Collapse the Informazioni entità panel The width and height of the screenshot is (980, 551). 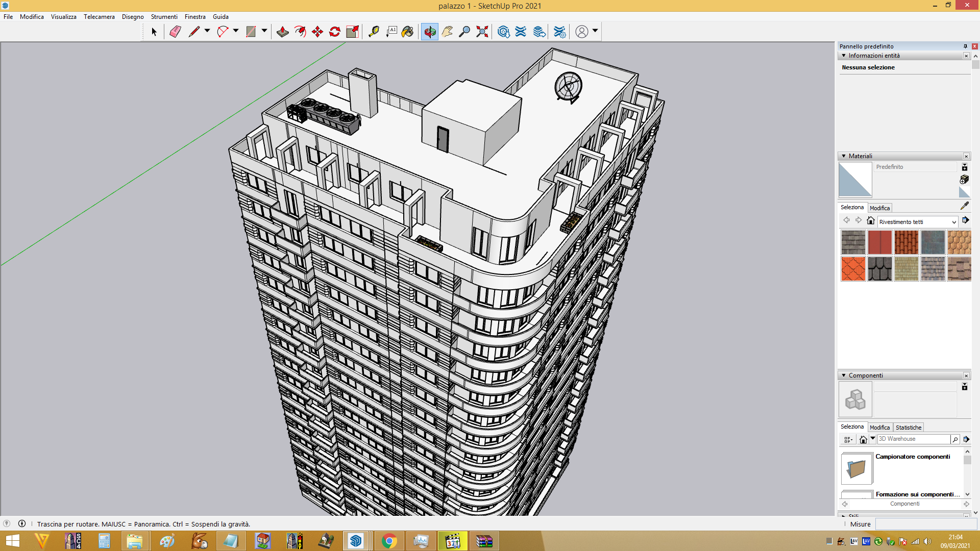coord(844,56)
